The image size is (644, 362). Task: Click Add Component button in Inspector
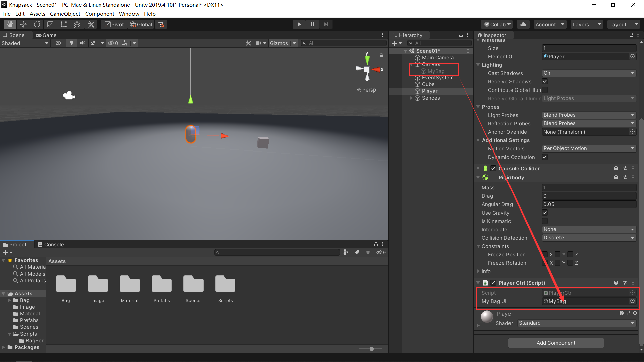click(555, 343)
